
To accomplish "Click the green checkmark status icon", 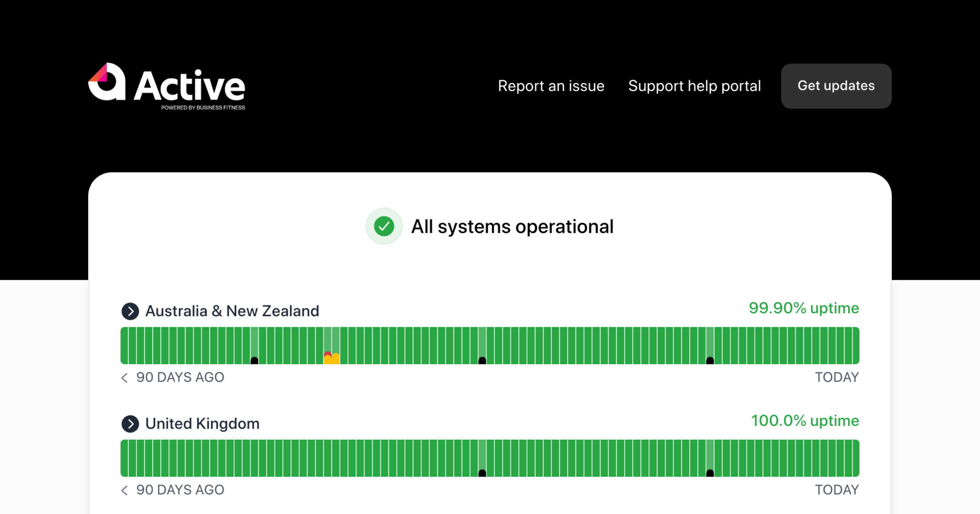I will pos(384,226).
